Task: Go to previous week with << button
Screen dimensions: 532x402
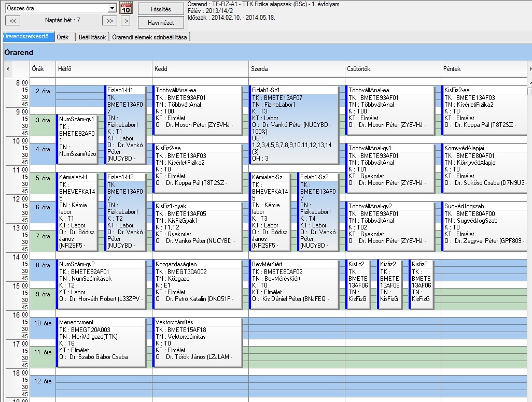Action: point(13,21)
